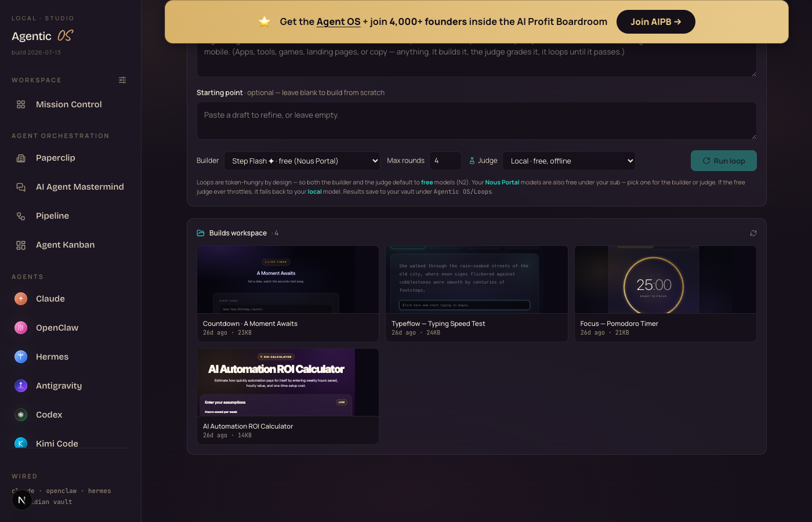The image size is (812, 522).
Task: Click the AI Agent Mastermind chat icon
Action: [21, 187]
